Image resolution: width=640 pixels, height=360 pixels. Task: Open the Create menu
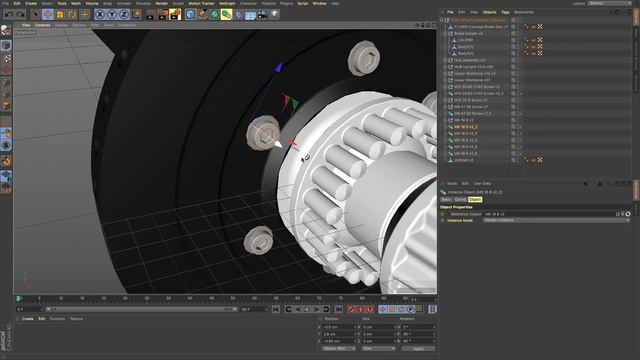[31, 3]
